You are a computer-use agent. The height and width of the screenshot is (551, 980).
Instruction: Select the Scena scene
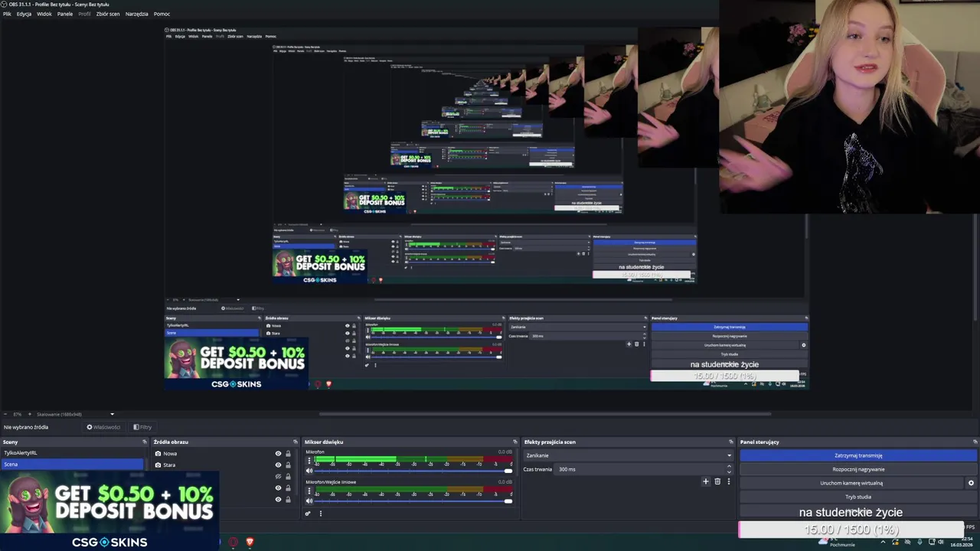(x=72, y=464)
